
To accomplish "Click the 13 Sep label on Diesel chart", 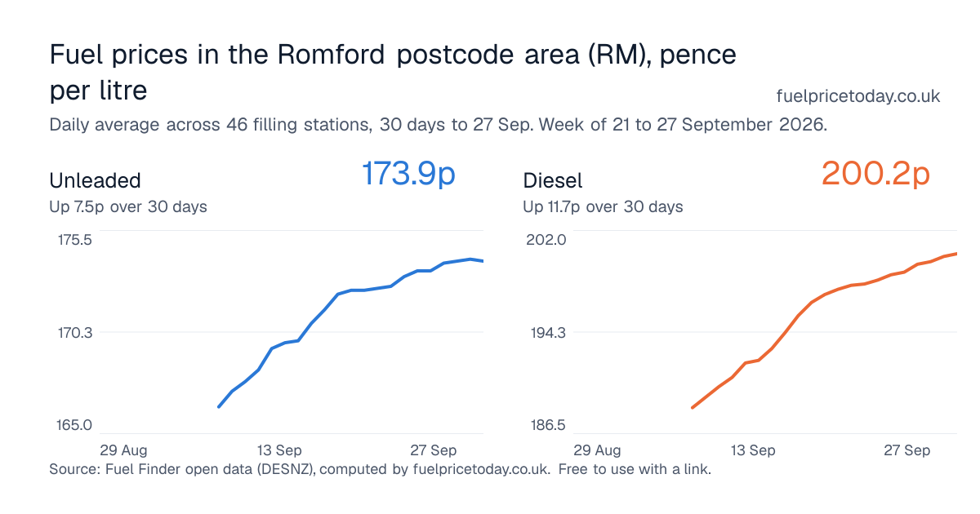I will tap(753, 450).
